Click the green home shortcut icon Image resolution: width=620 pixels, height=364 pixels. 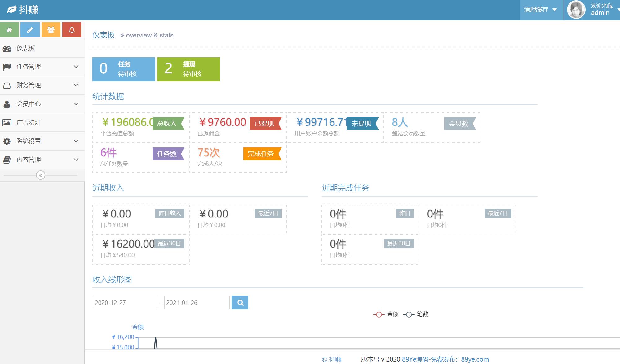[x=9, y=30]
